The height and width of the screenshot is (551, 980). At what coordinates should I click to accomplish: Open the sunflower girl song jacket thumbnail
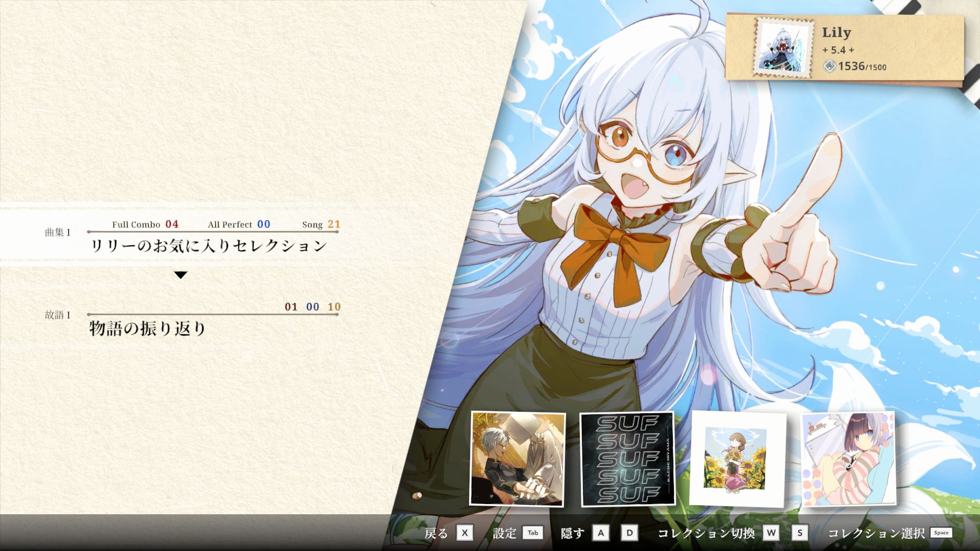[x=738, y=459]
